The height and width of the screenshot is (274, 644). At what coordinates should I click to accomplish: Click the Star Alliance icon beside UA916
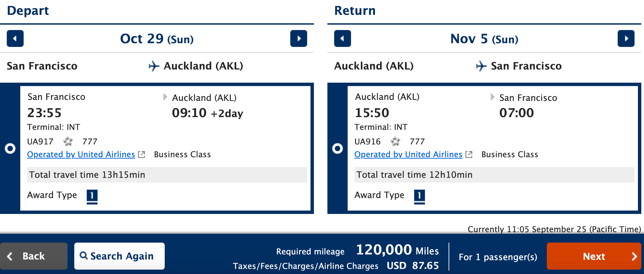[395, 141]
